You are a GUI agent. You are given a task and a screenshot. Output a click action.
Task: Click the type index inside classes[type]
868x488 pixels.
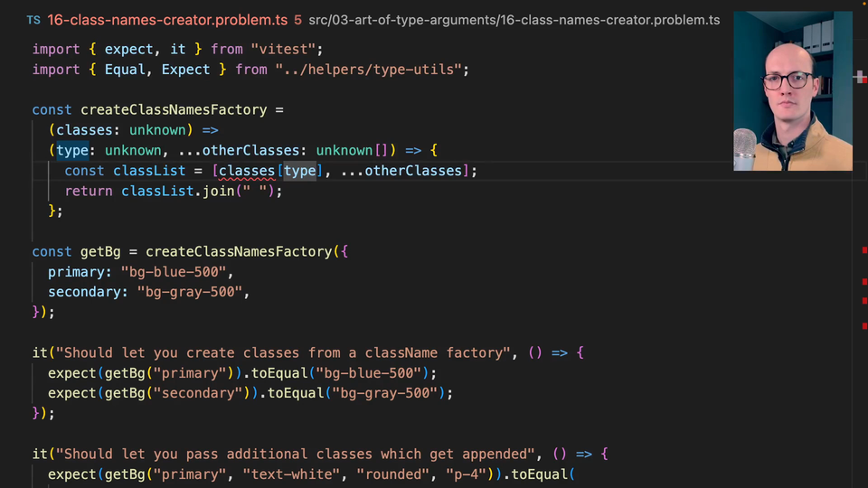coord(300,171)
